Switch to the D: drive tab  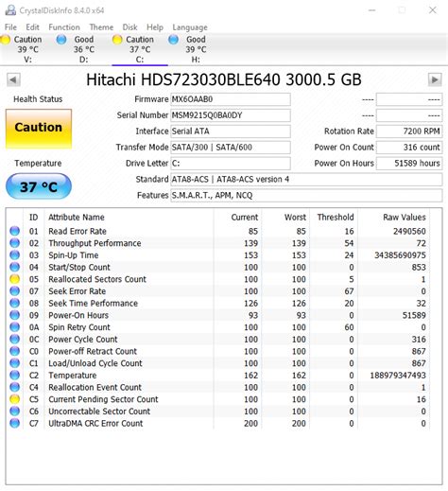[84, 49]
